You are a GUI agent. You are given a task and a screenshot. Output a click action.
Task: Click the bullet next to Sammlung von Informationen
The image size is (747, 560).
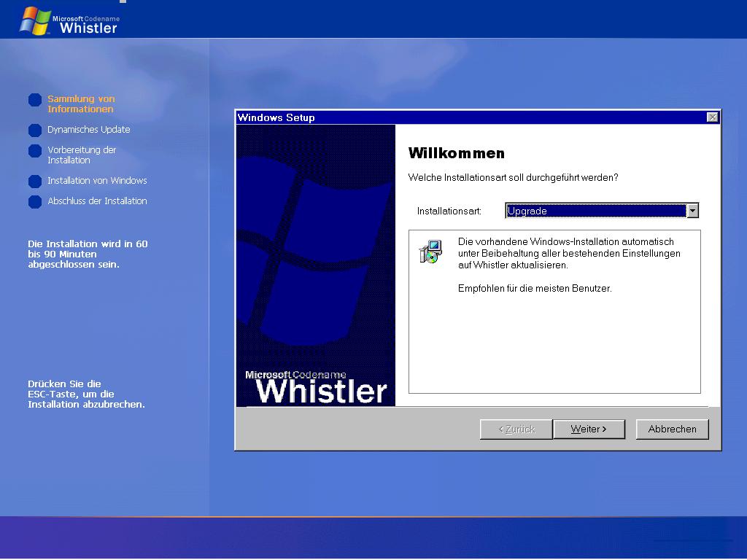35,100
